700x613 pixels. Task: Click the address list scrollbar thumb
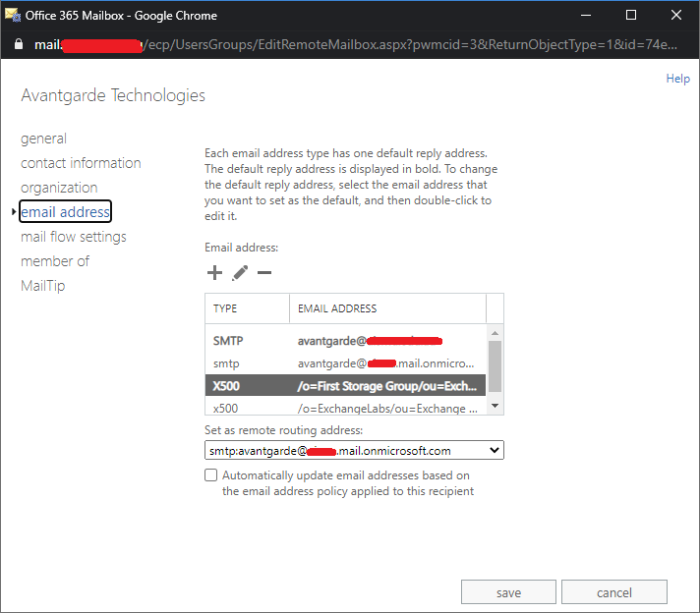click(495, 366)
